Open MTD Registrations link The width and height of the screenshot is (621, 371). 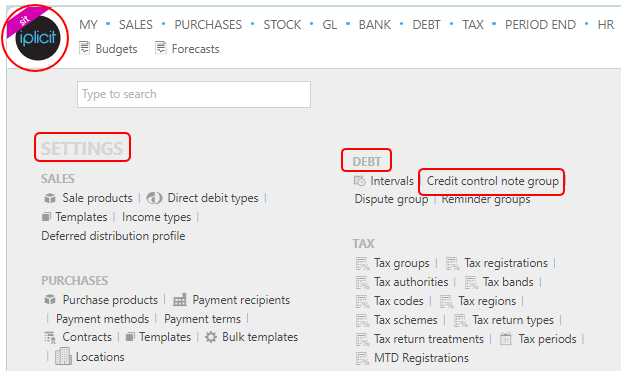pyautogui.click(x=421, y=358)
